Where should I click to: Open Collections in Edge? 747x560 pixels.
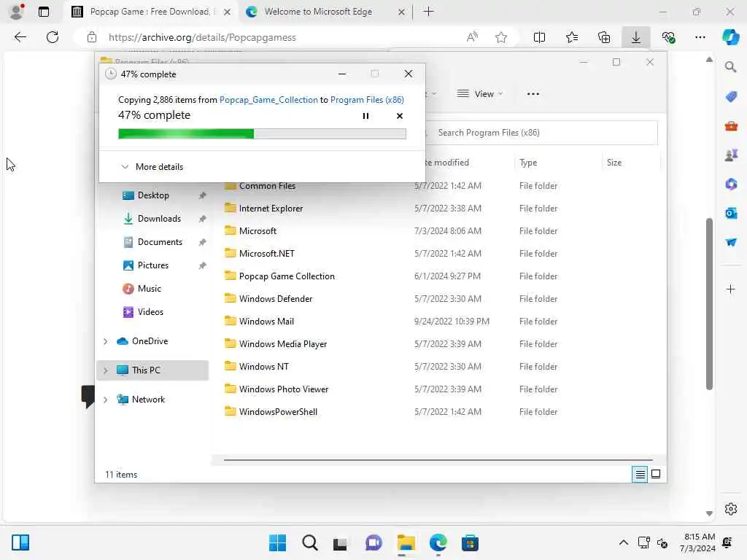(604, 37)
